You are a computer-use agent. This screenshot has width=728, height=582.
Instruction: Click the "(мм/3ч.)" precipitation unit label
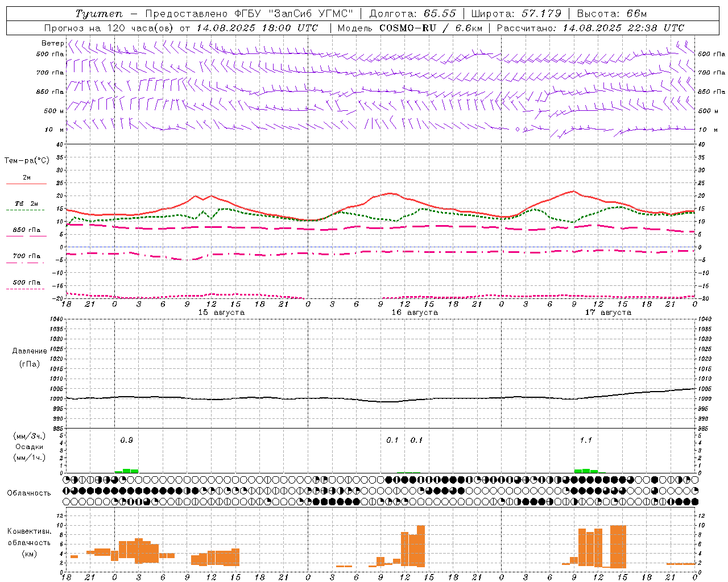coord(30,436)
